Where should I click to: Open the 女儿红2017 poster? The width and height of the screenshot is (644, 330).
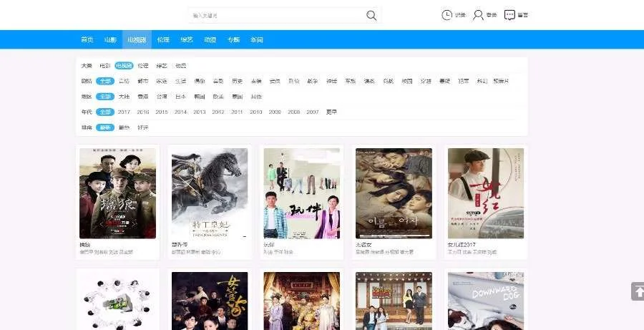485,193
